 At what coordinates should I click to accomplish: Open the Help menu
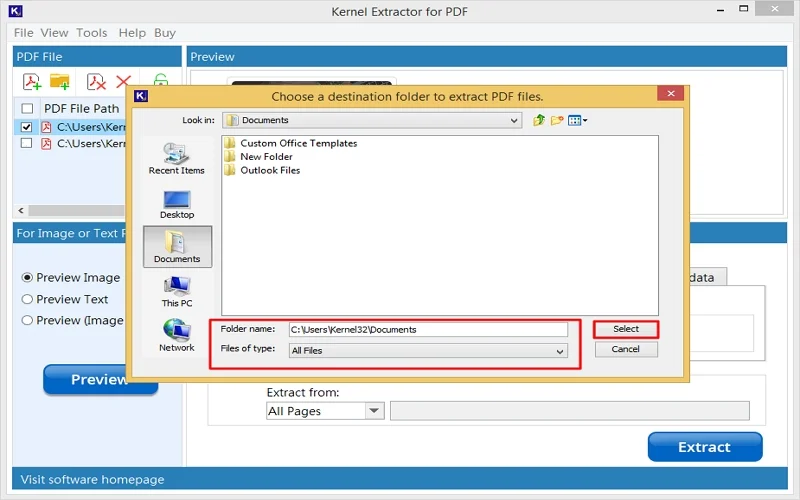(x=132, y=33)
